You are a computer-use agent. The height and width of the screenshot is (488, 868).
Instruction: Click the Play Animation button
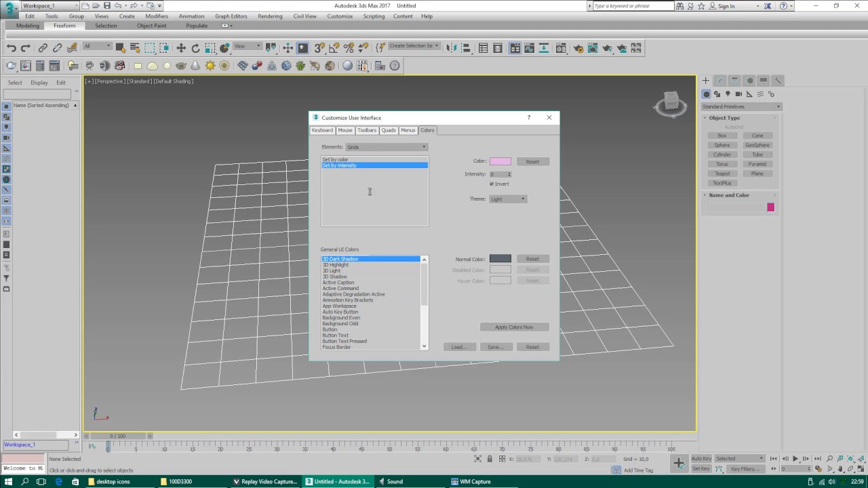(x=795, y=459)
